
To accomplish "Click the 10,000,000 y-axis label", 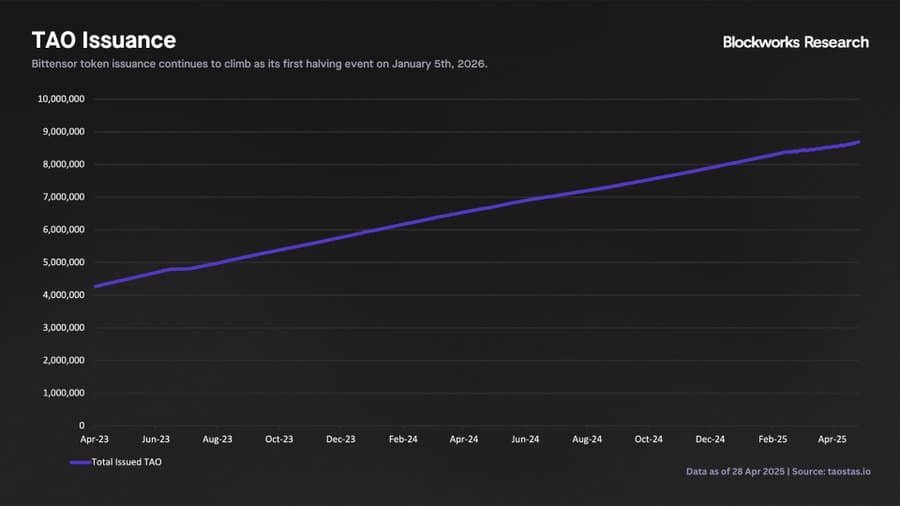I will tap(61, 99).
